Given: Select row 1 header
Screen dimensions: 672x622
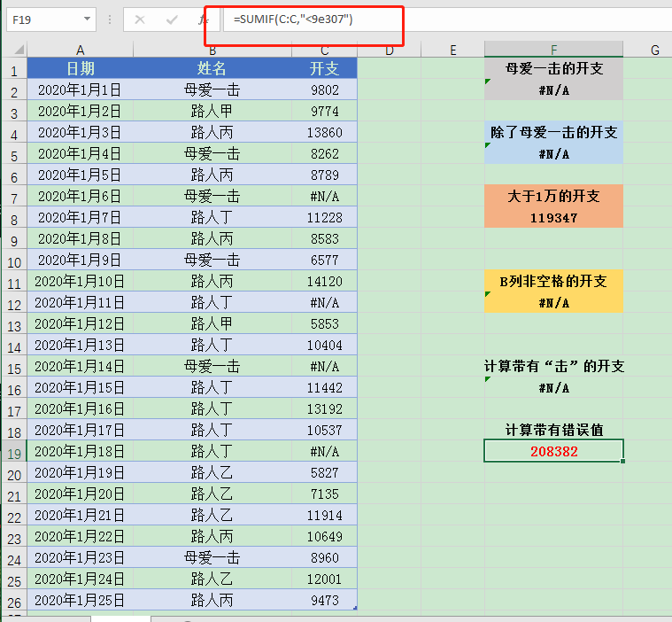Looking at the screenshot, I should coord(14,68).
